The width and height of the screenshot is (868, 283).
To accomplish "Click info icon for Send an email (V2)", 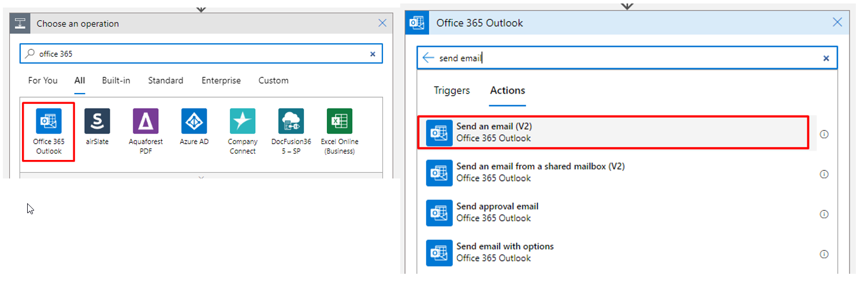I will pyautogui.click(x=824, y=134).
